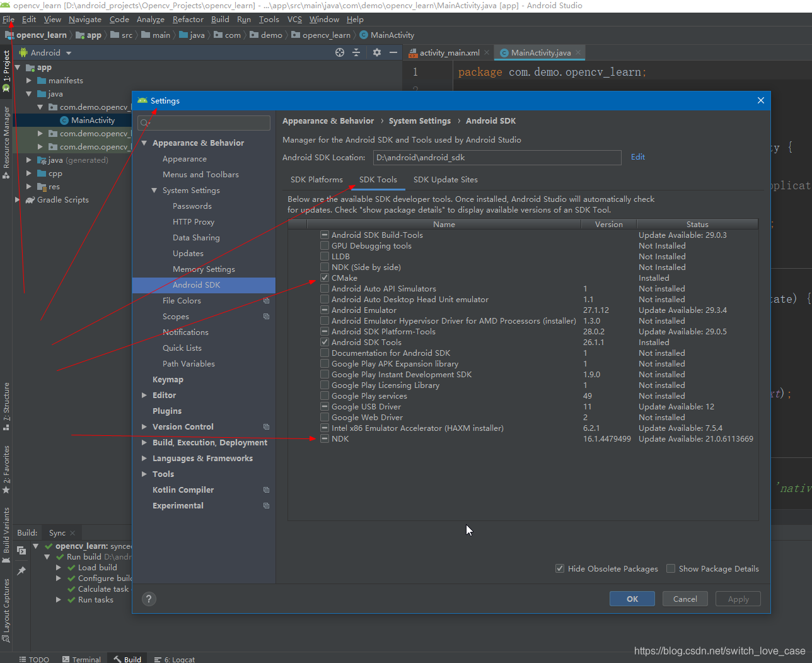Image resolution: width=812 pixels, height=663 pixels.
Task: Click the project-level icon beside Scopes
Action: click(x=266, y=317)
